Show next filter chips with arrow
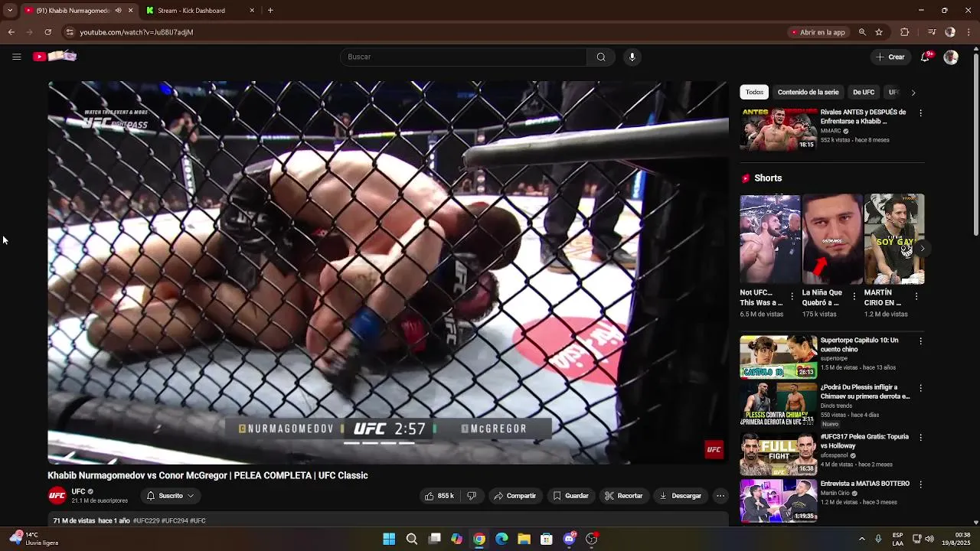The width and height of the screenshot is (980, 551). click(913, 93)
